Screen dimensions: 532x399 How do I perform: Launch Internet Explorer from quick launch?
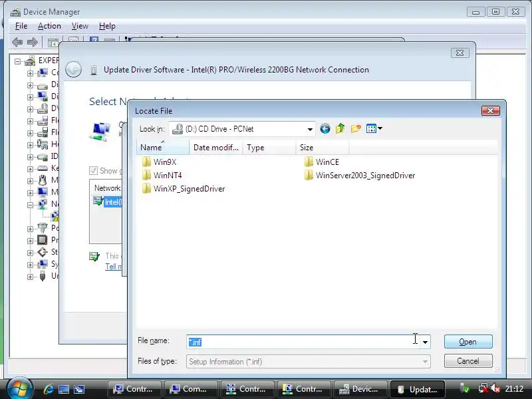49,389
